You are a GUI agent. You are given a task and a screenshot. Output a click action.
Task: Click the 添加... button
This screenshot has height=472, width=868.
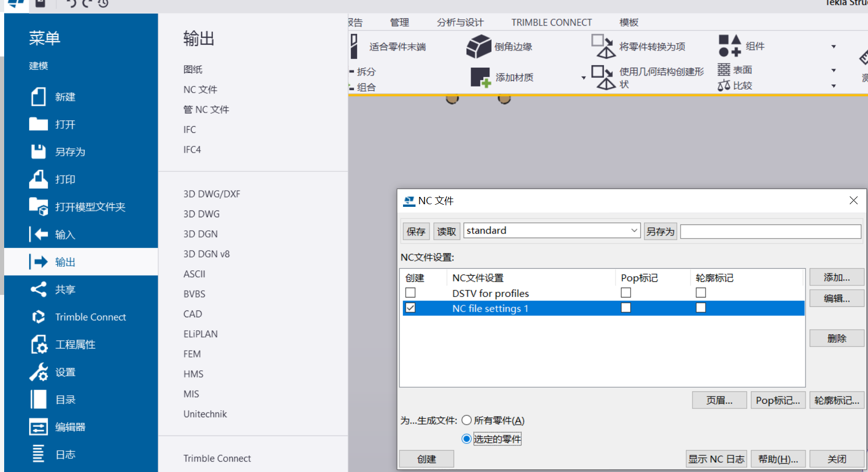tap(837, 278)
